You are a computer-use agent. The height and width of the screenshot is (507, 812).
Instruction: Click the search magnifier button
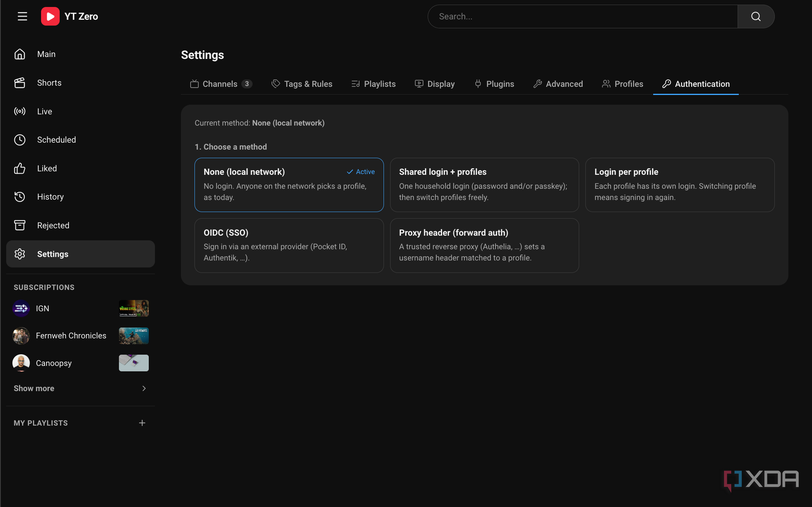[756, 16]
